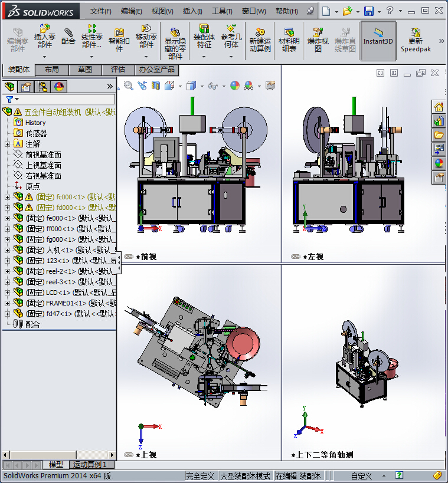Expand the fc000<1> component node
Screen dimensions: 448x483
click(x=8, y=197)
